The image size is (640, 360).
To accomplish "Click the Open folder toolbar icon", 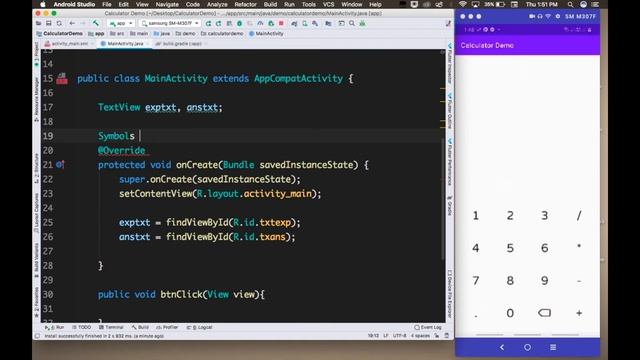I will [x=39, y=24].
